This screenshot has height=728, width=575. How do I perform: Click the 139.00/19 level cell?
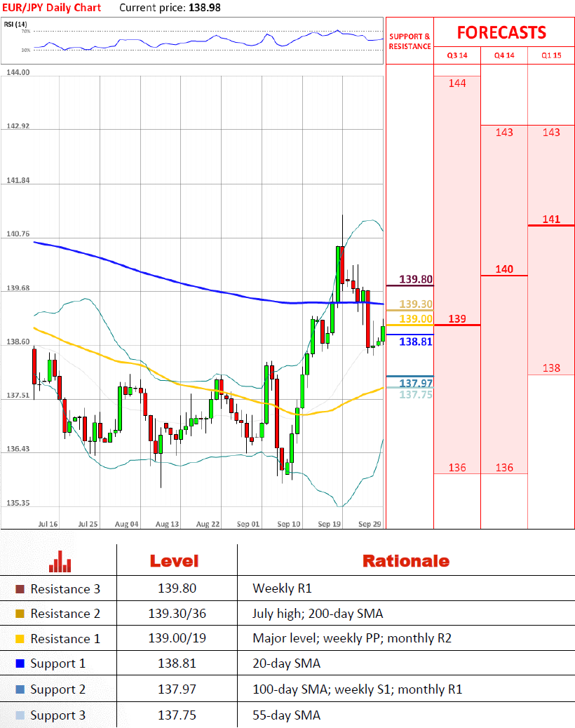pyautogui.click(x=177, y=638)
